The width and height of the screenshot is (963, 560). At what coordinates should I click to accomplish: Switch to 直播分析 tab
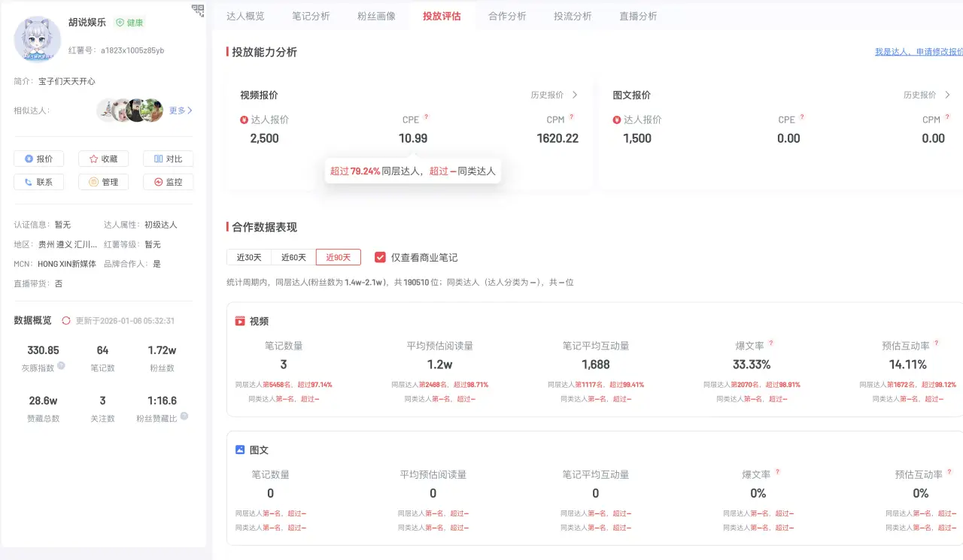(x=638, y=16)
